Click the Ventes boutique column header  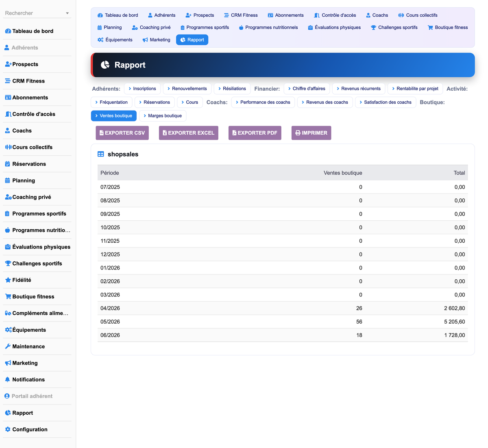(343, 173)
